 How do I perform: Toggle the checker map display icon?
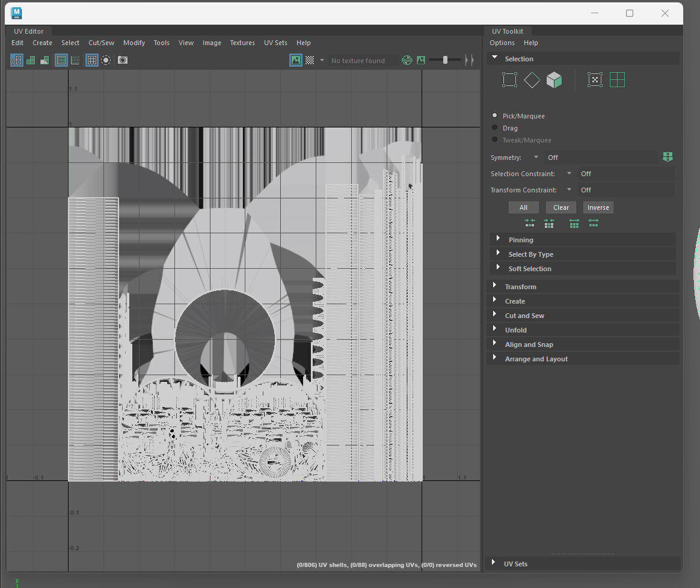(310, 60)
